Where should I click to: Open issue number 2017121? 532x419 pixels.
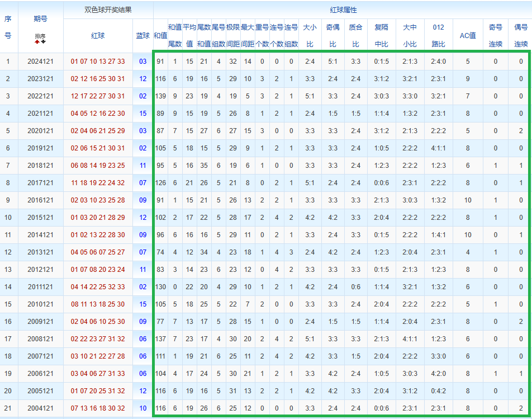(x=40, y=183)
